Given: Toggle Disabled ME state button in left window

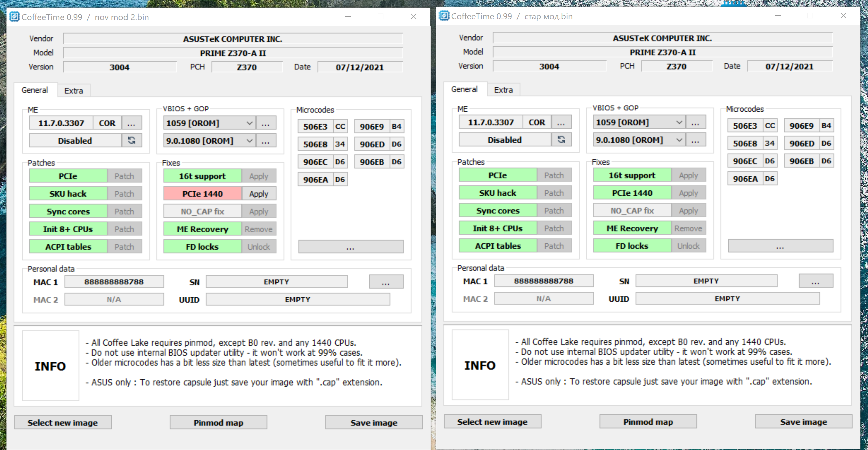Looking at the screenshot, I should click(x=75, y=140).
